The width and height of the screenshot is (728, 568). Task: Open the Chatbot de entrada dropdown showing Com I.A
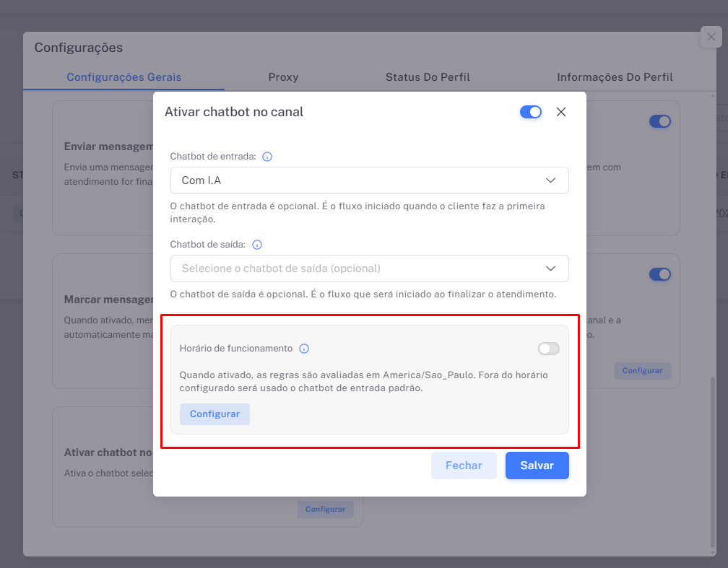point(369,180)
